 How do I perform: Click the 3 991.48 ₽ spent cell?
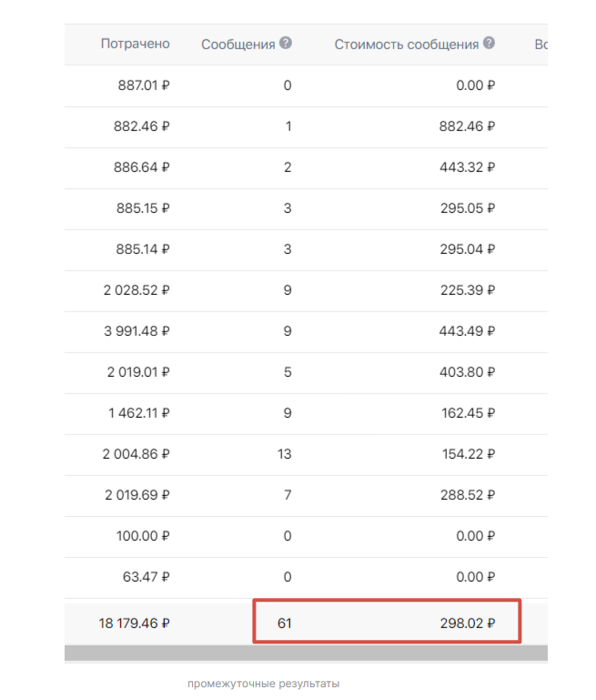pyautogui.click(x=136, y=331)
